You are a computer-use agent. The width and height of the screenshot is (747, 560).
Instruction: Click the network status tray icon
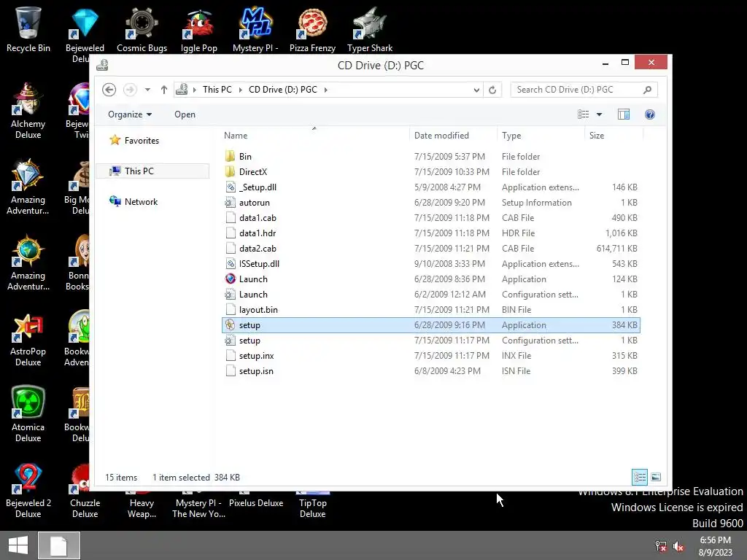tap(661, 546)
